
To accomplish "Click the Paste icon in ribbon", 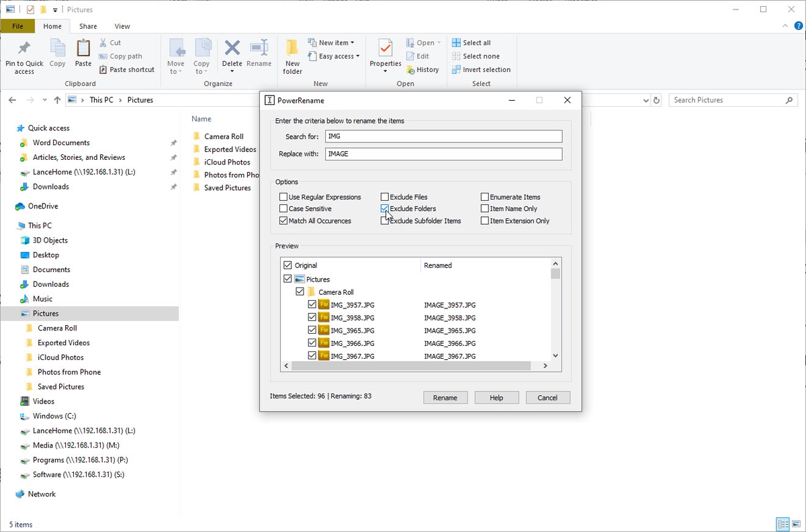I will [x=83, y=48].
